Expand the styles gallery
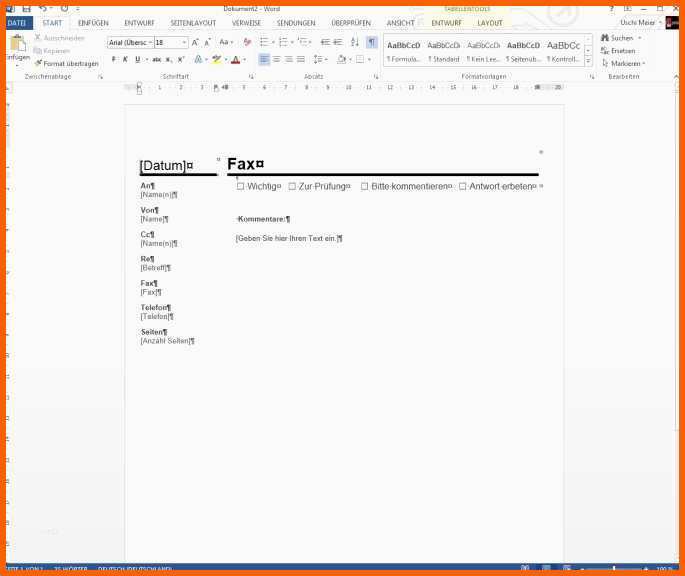Viewport: 685px width, 576px height. click(x=588, y=61)
